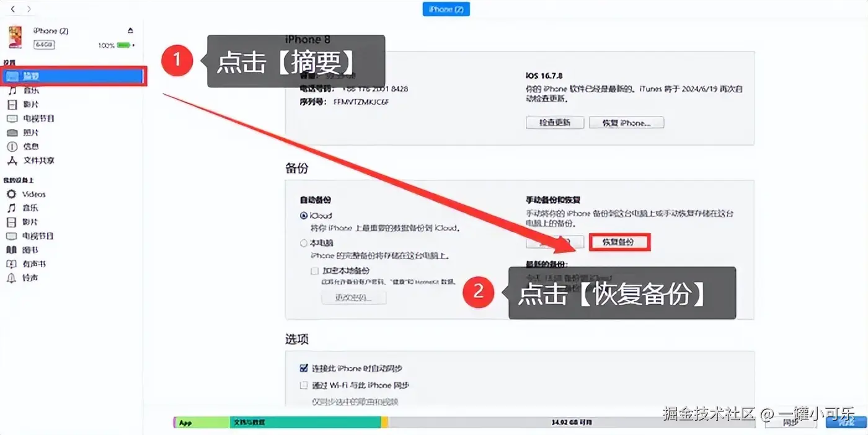The height and width of the screenshot is (435, 868).
Task: Click the 自动备份 label
Action: pyautogui.click(x=315, y=200)
